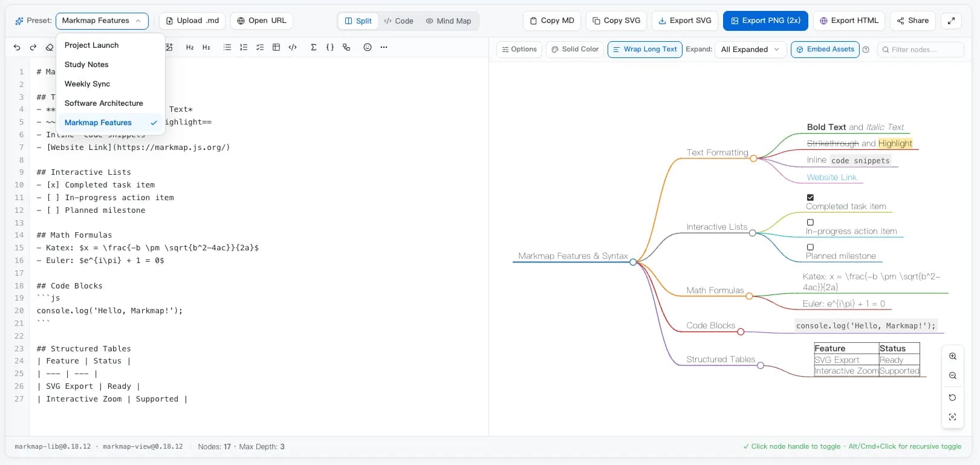Click the Open URL button

tap(262, 21)
